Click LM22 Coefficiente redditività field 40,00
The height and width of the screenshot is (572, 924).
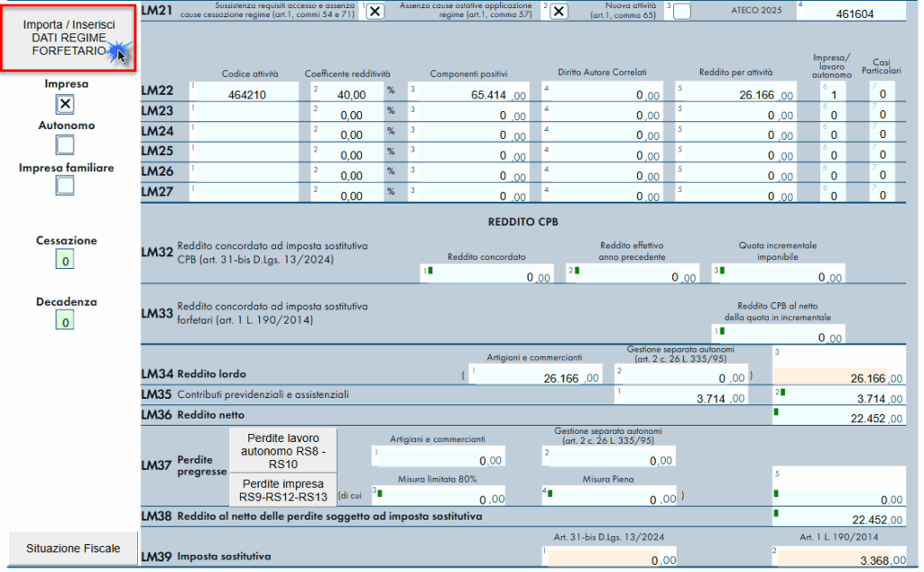click(x=347, y=94)
